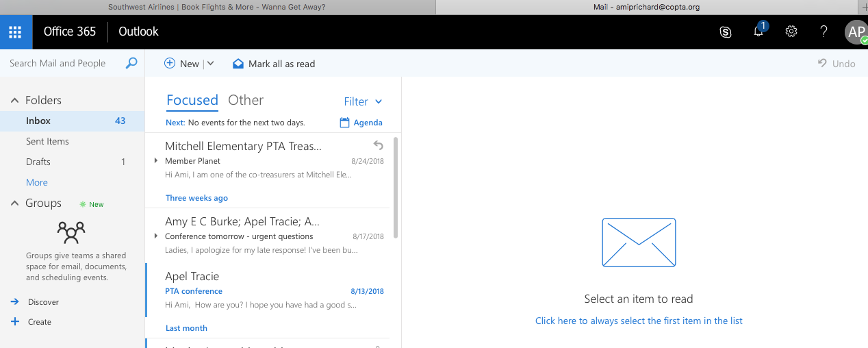868x348 pixels.
Task: Click the Inbox unread count 43
Action: pos(120,121)
